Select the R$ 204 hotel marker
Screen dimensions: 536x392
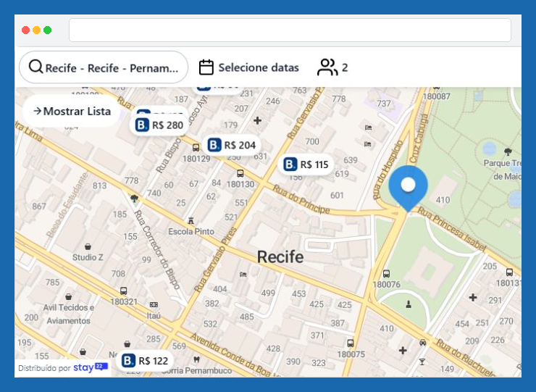tap(232, 146)
